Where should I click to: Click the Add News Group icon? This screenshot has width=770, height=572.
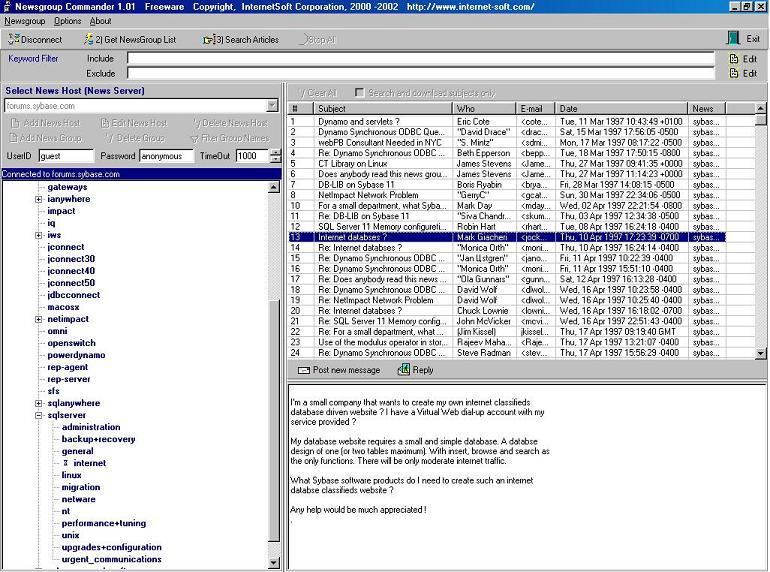(x=14, y=138)
